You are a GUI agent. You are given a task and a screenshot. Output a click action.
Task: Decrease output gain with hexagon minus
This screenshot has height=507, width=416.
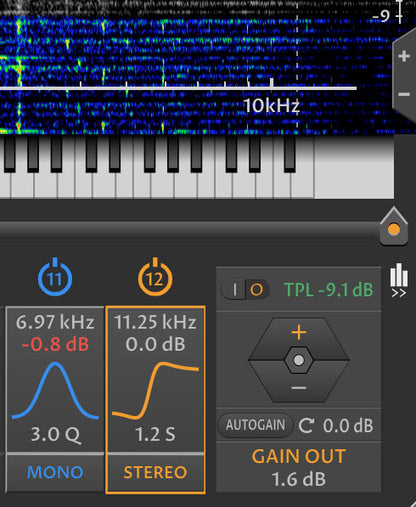pos(299,388)
